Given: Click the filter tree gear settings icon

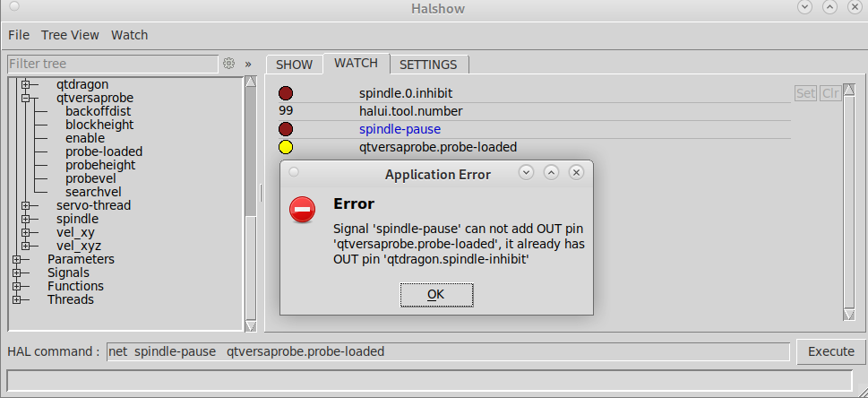Looking at the screenshot, I should coord(228,64).
